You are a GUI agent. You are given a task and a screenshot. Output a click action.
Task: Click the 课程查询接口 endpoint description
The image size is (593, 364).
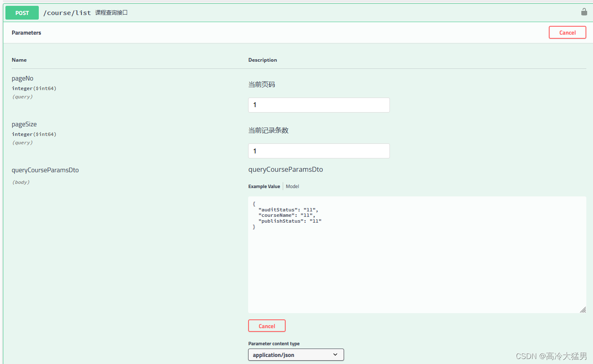pyautogui.click(x=112, y=13)
